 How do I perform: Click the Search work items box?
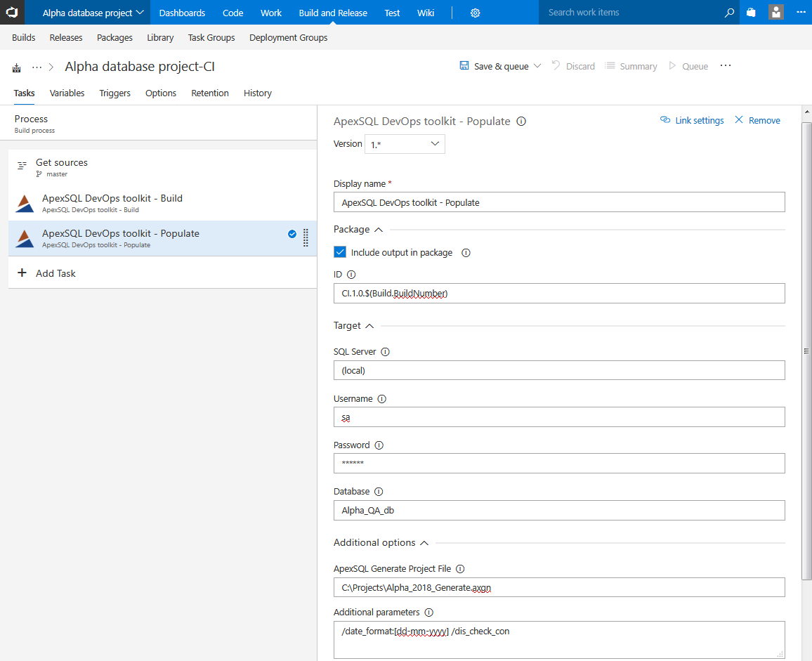[631, 13]
